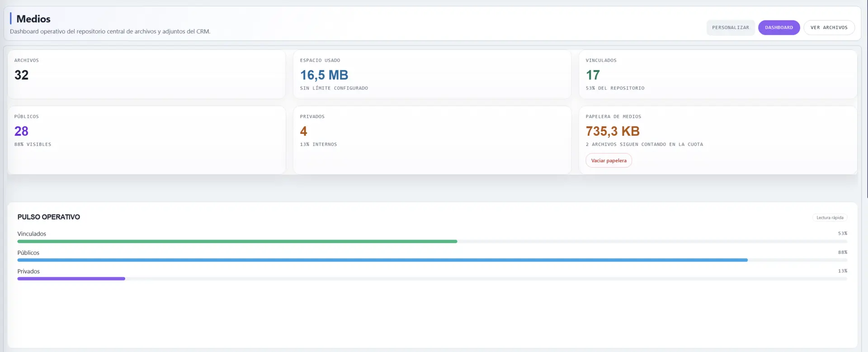868x352 pixels.
Task: Click the Vaciar papelera button
Action: (x=609, y=161)
